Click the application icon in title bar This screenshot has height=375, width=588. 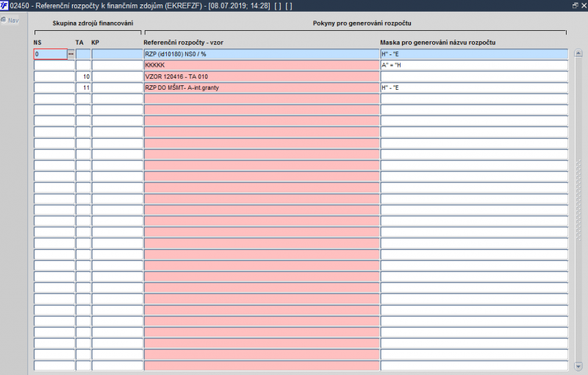[x=4, y=5]
